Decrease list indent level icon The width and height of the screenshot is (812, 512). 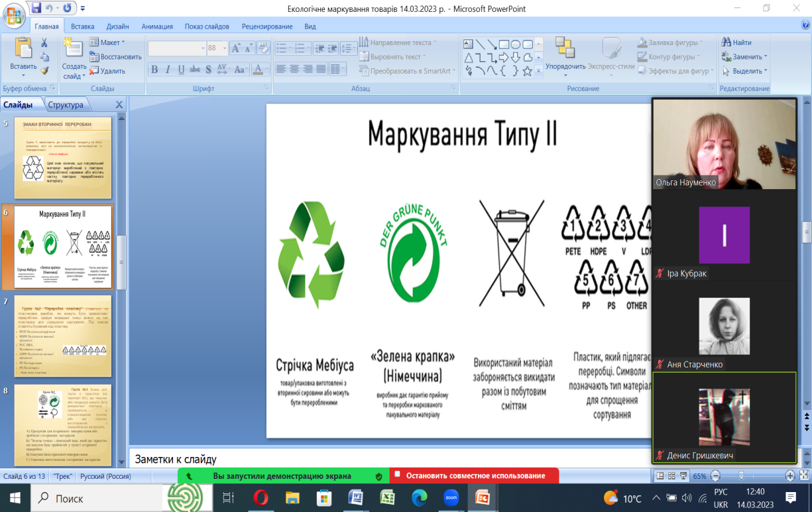click(x=320, y=48)
